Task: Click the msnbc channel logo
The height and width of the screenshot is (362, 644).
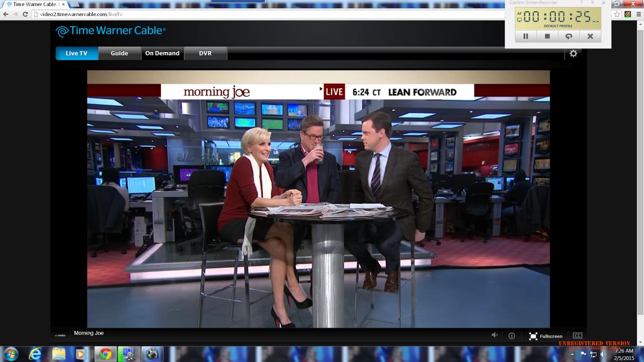Action: (x=60, y=335)
